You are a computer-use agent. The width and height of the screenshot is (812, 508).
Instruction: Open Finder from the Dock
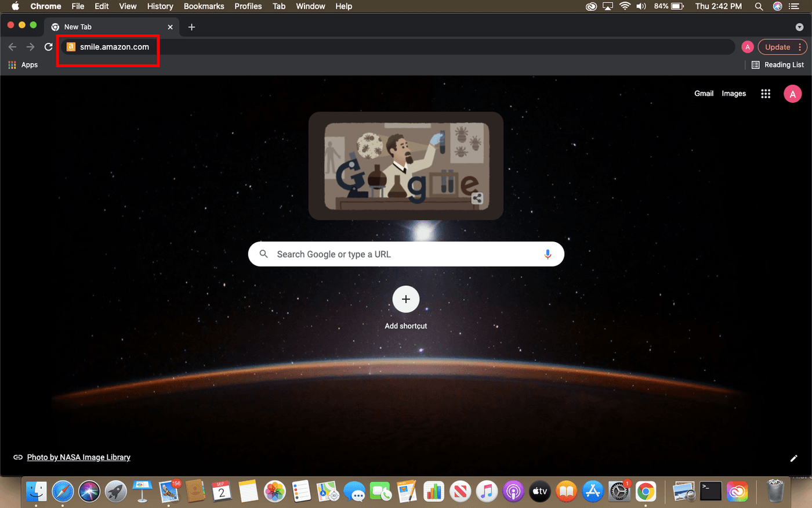click(x=36, y=492)
